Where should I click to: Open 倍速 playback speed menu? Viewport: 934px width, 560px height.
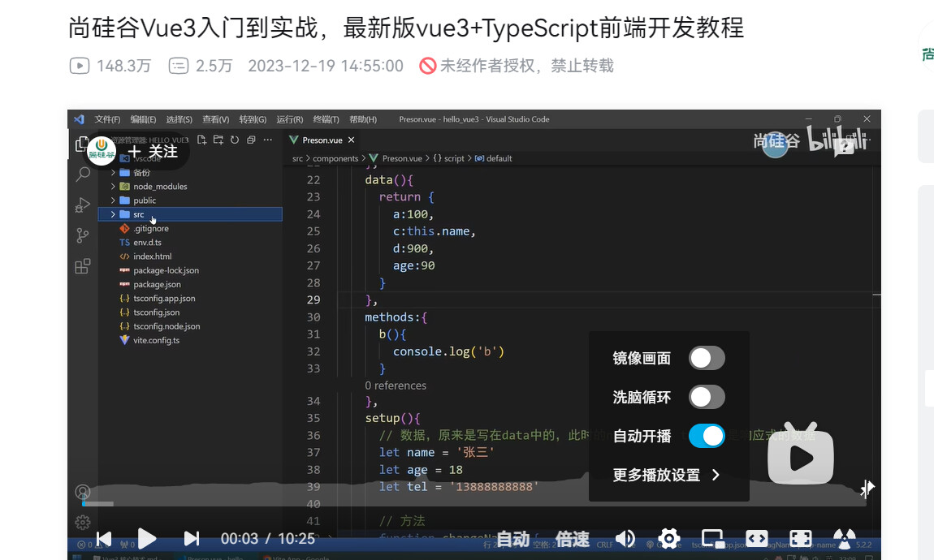pyautogui.click(x=573, y=539)
